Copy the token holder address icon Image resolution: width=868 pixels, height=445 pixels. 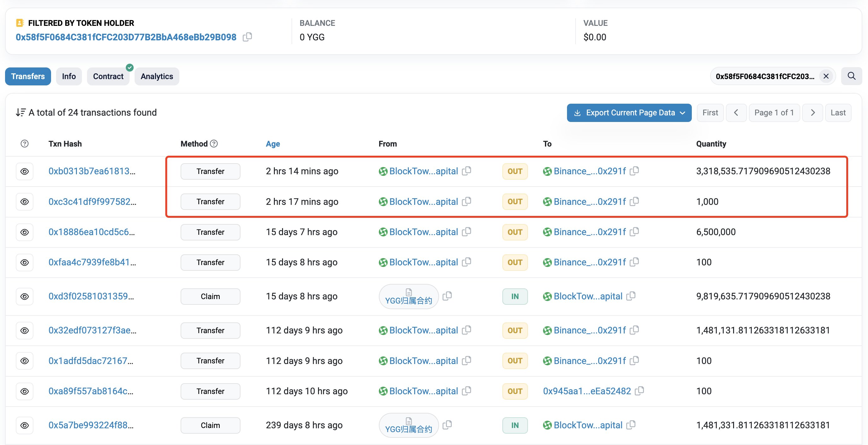[x=247, y=37]
